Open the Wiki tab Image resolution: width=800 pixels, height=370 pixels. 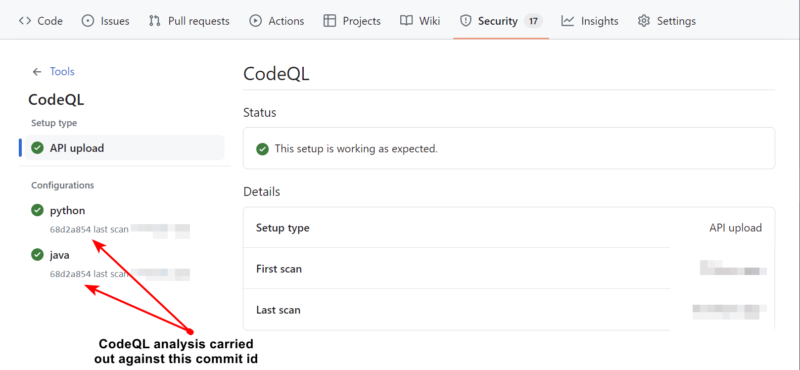pos(420,21)
